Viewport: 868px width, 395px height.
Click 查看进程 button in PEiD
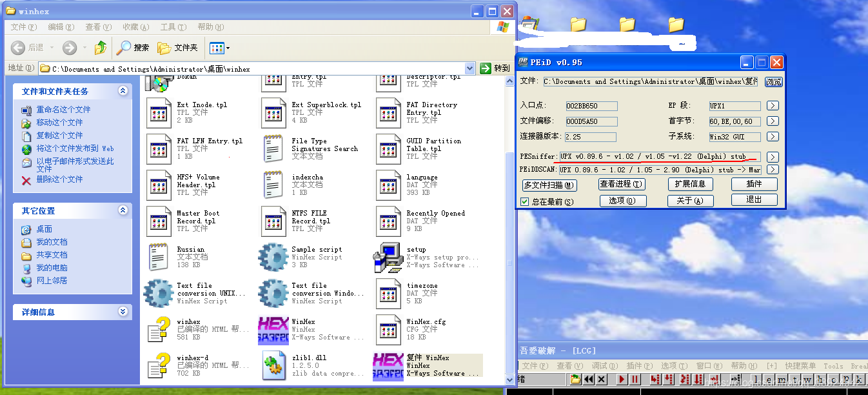(x=622, y=184)
